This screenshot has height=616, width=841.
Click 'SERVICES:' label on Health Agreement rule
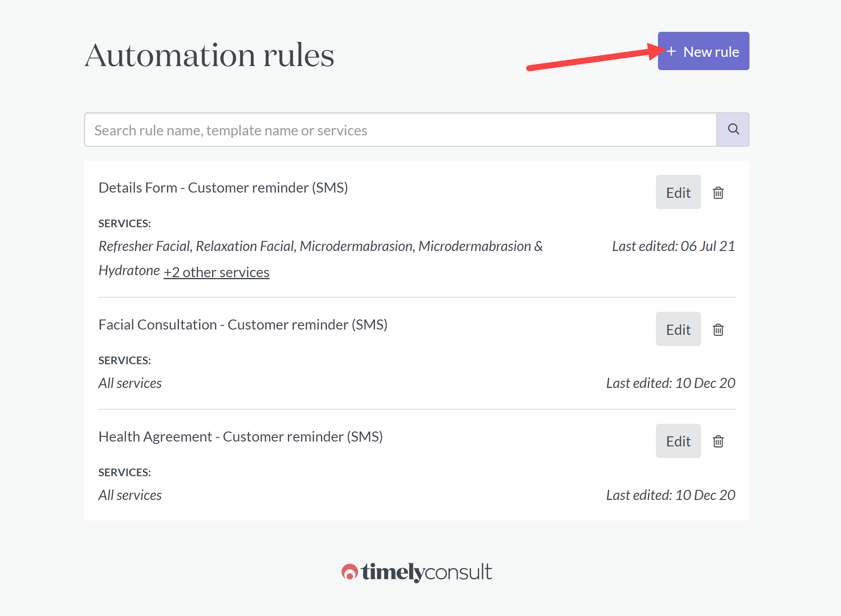point(124,471)
